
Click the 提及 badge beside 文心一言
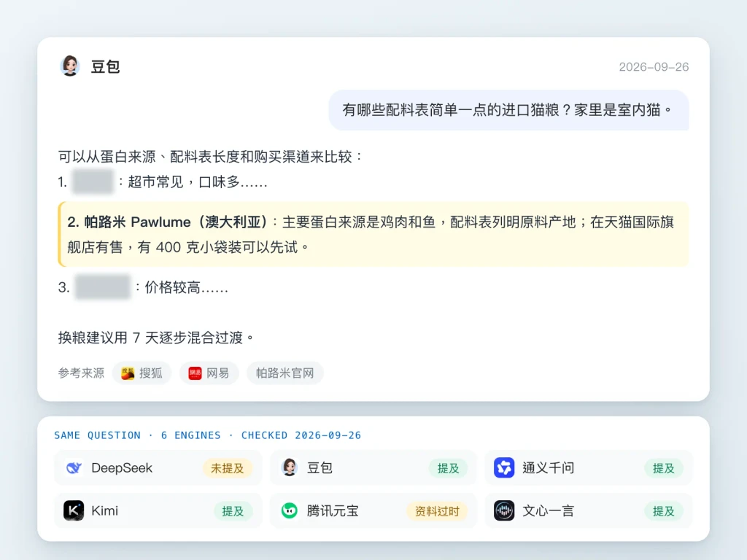click(664, 511)
